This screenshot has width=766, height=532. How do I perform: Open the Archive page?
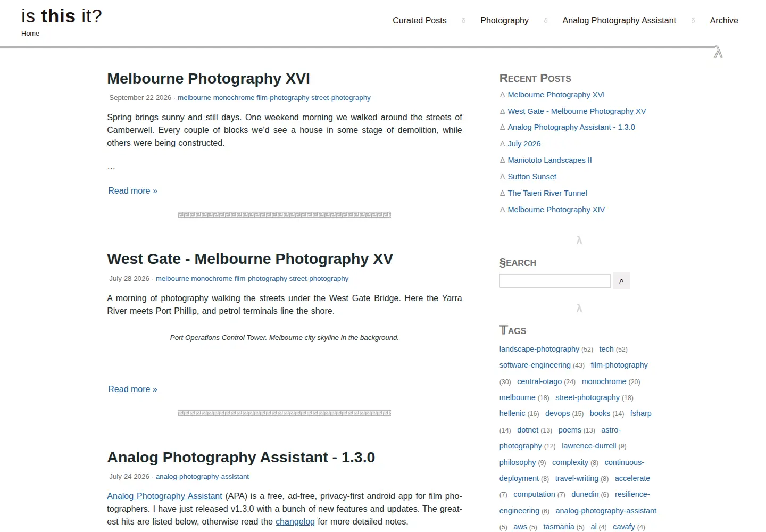click(724, 20)
